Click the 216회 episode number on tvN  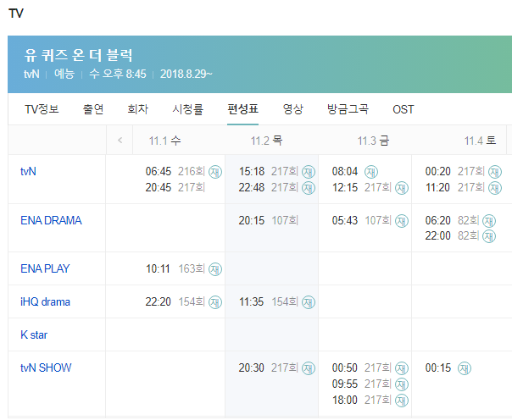192,171
